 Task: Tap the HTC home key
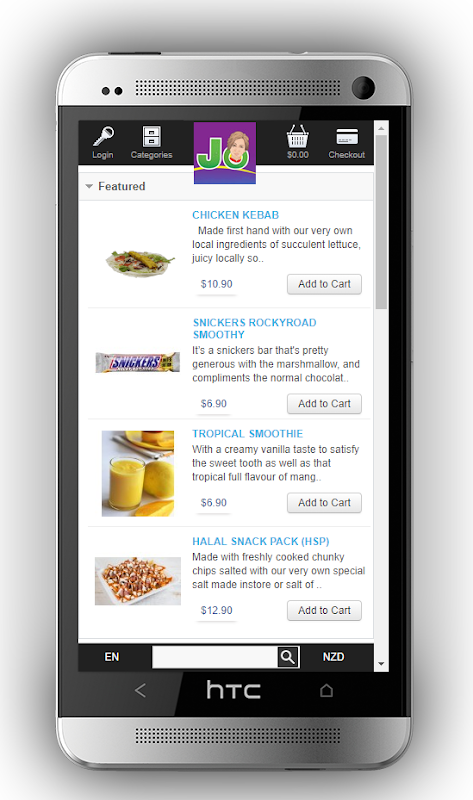click(x=327, y=690)
